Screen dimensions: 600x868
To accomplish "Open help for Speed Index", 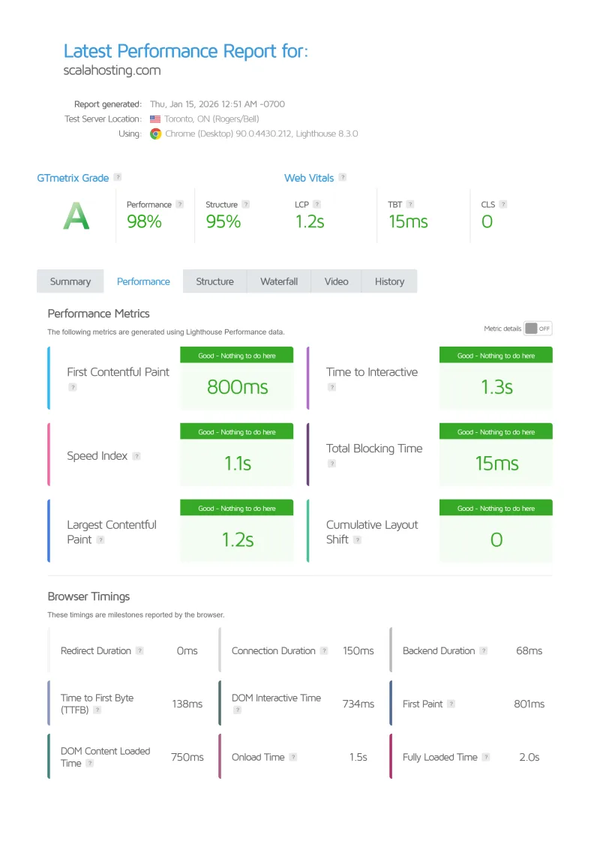I will (x=136, y=456).
